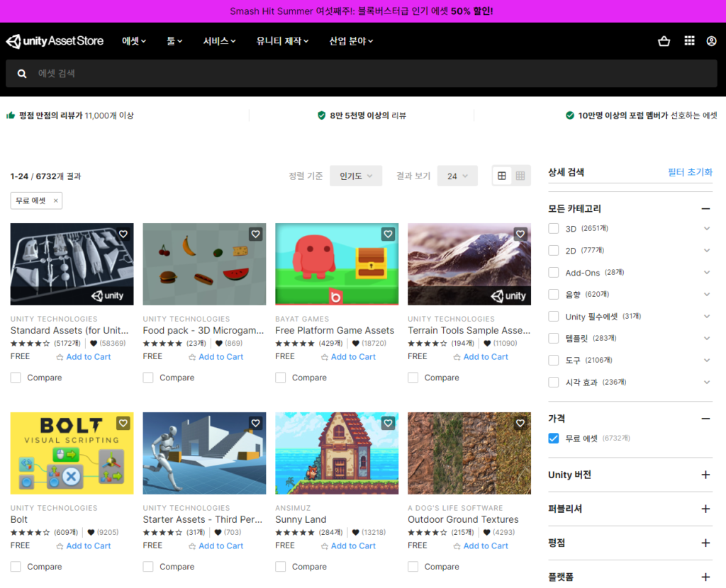
Task: Open the 산업 분야 navigation menu
Action: tap(351, 41)
